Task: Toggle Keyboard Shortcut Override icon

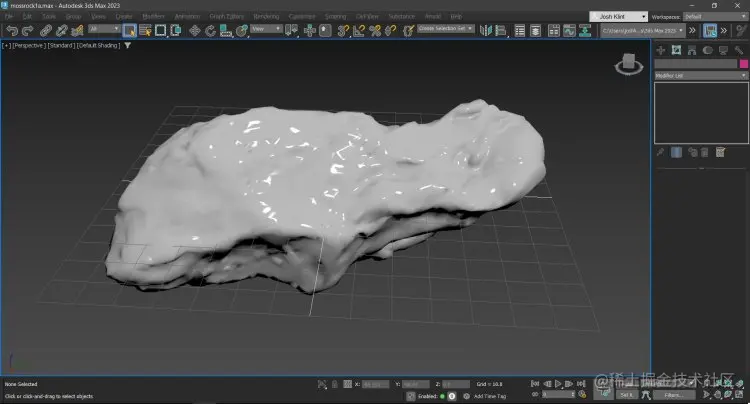Action: [325, 31]
